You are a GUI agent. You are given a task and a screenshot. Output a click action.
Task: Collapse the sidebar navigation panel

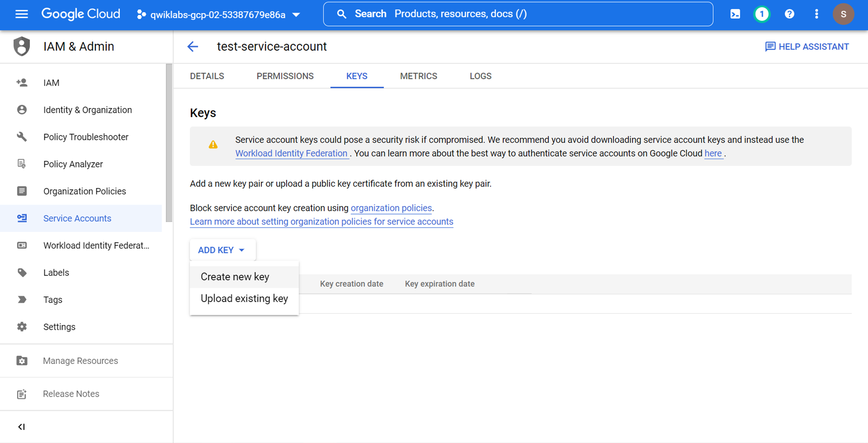point(22,427)
